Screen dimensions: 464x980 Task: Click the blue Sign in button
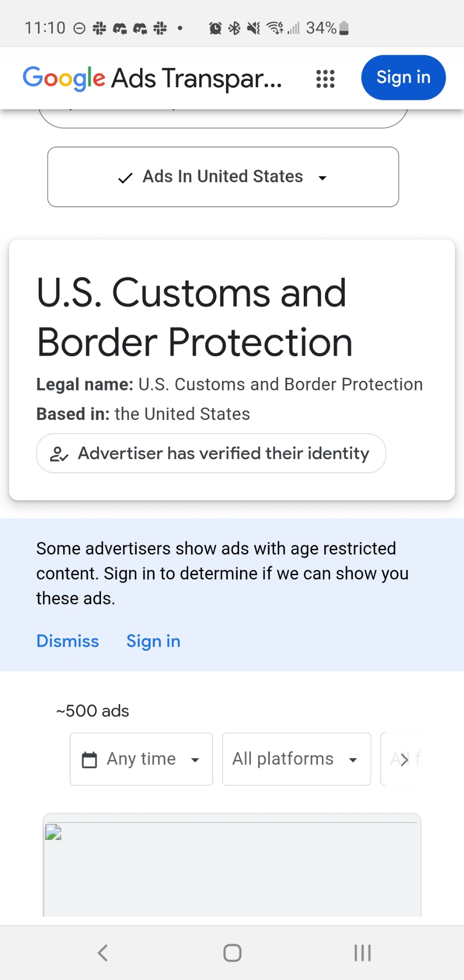pyautogui.click(x=403, y=77)
